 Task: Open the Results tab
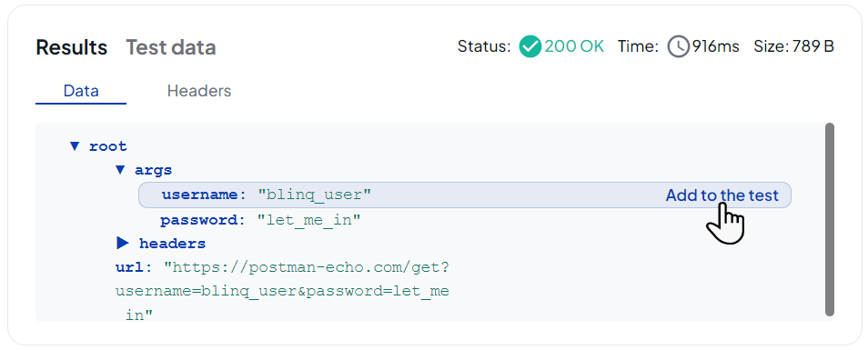(71, 47)
